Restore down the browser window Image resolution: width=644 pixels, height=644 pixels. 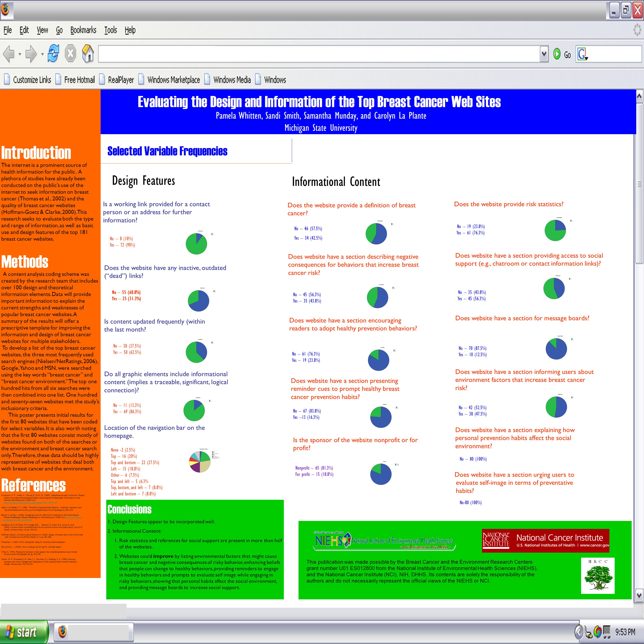626,10
